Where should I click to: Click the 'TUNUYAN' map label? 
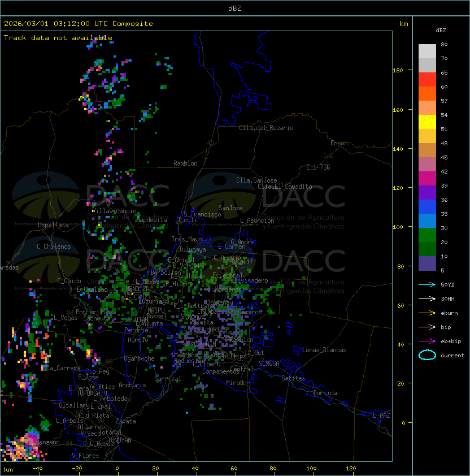pos(120,440)
